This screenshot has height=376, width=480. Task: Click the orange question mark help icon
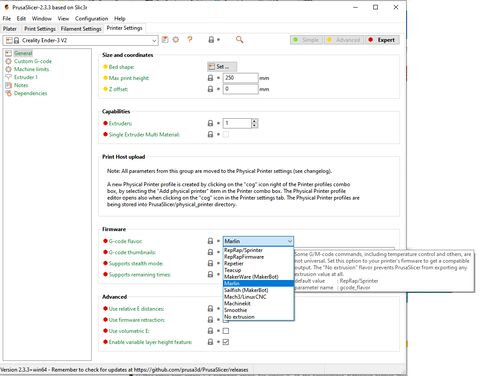(190, 40)
